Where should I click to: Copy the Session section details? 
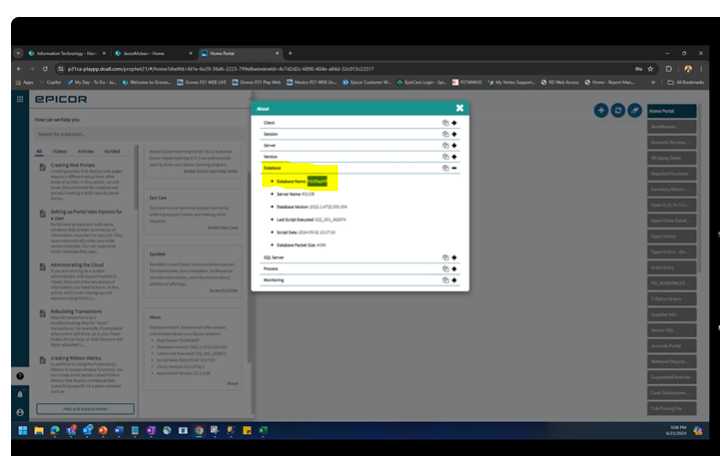pyautogui.click(x=445, y=133)
